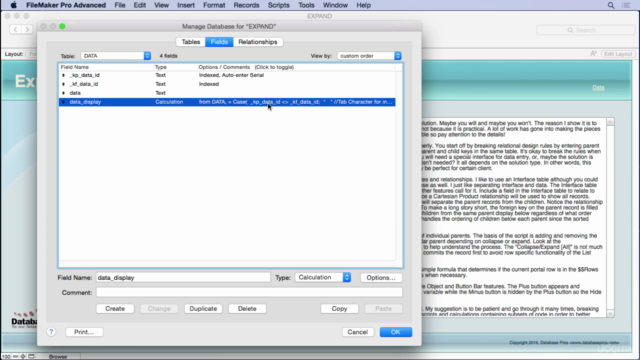The width and height of the screenshot is (640, 360).
Task: Go back with the left arrow in EXPAND window
Action: click(16, 29)
